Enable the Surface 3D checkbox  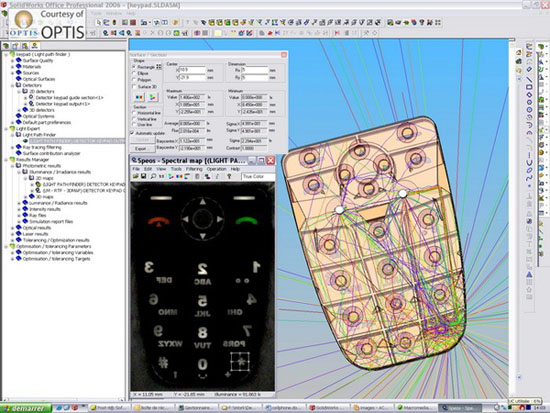(134, 87)
